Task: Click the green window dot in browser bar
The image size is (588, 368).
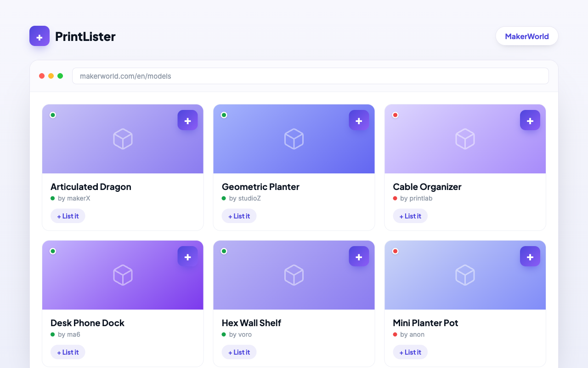Action: (x=60, y=76)
